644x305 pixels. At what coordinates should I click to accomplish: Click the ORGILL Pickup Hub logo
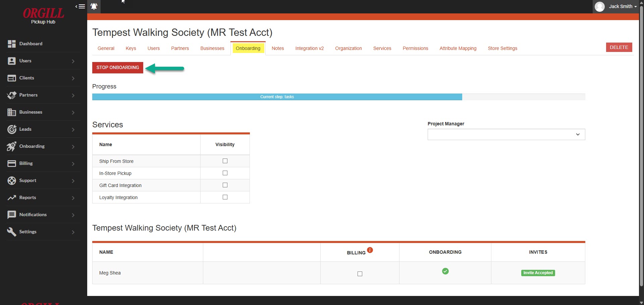click(43, 16)
